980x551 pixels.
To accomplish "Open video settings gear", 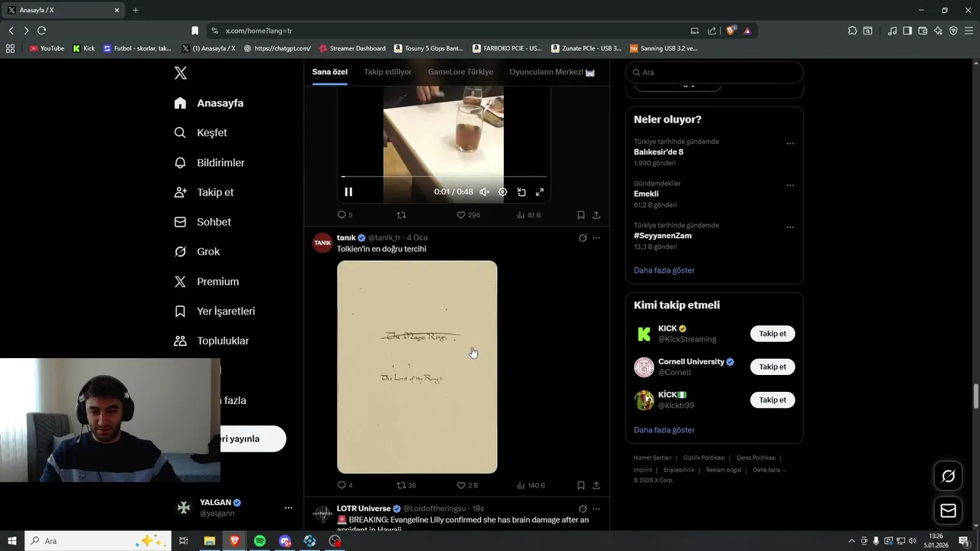I will click(503, 192).
